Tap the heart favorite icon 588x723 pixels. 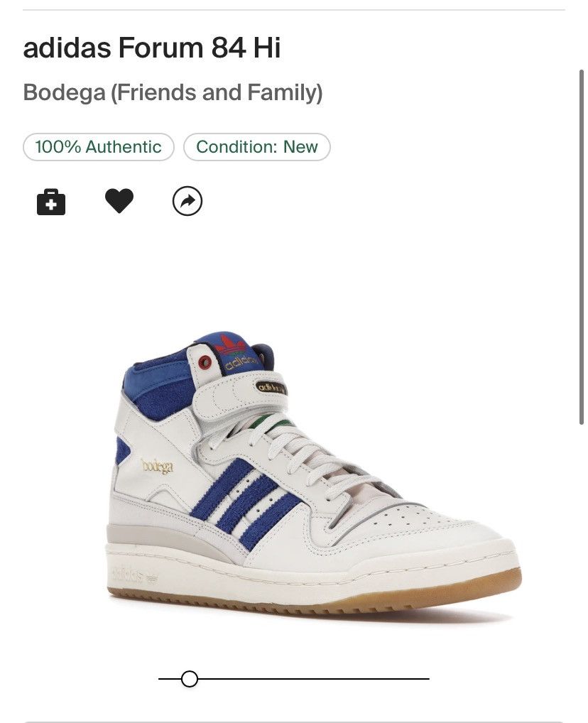[x=119, y=201]
